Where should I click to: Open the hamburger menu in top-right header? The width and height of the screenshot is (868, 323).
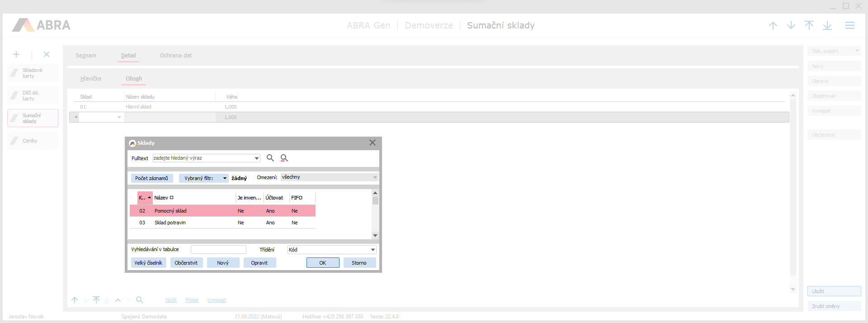pyautogui.click(x=849, y=26)
